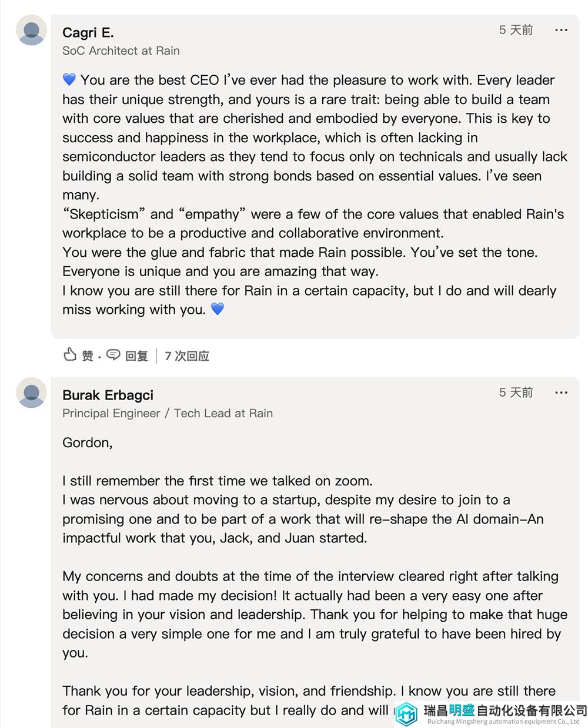Viewport: 588px width, 728px height.
Task: Click the 赞 like button text
Action: tap(88, 355)
